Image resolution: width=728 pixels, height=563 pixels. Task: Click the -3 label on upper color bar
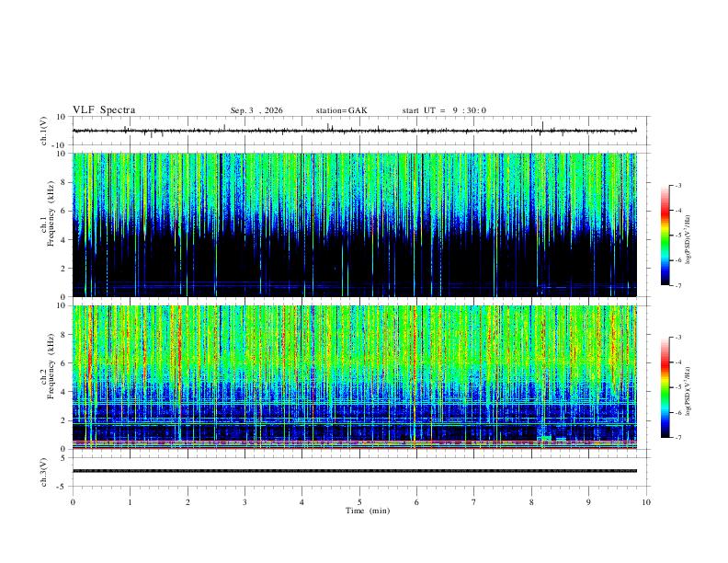(x=678, y=185)
